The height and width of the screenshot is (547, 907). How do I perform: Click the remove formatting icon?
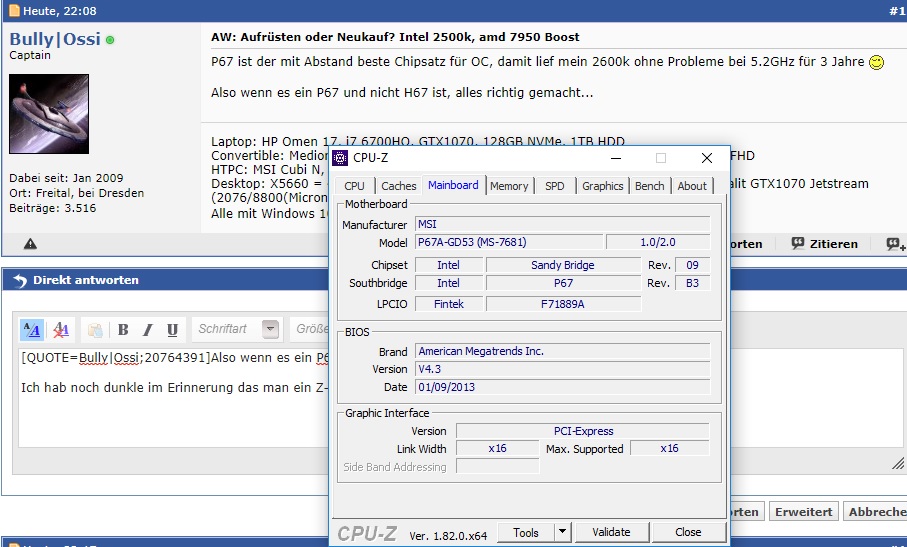(x=61, y=330)
